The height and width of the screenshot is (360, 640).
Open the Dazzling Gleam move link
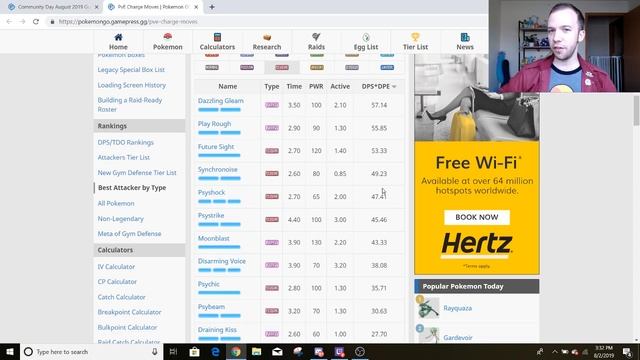(220, 100)
